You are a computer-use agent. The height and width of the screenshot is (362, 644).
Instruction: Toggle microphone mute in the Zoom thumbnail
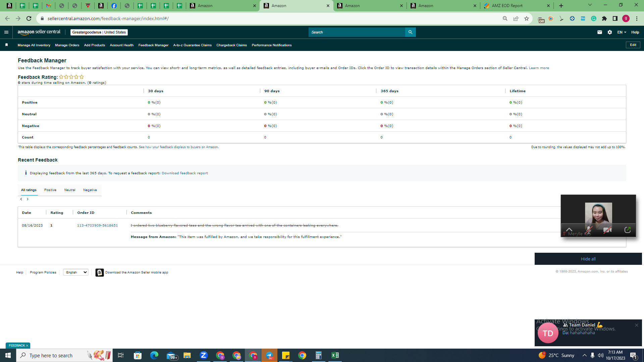point(589,230)
